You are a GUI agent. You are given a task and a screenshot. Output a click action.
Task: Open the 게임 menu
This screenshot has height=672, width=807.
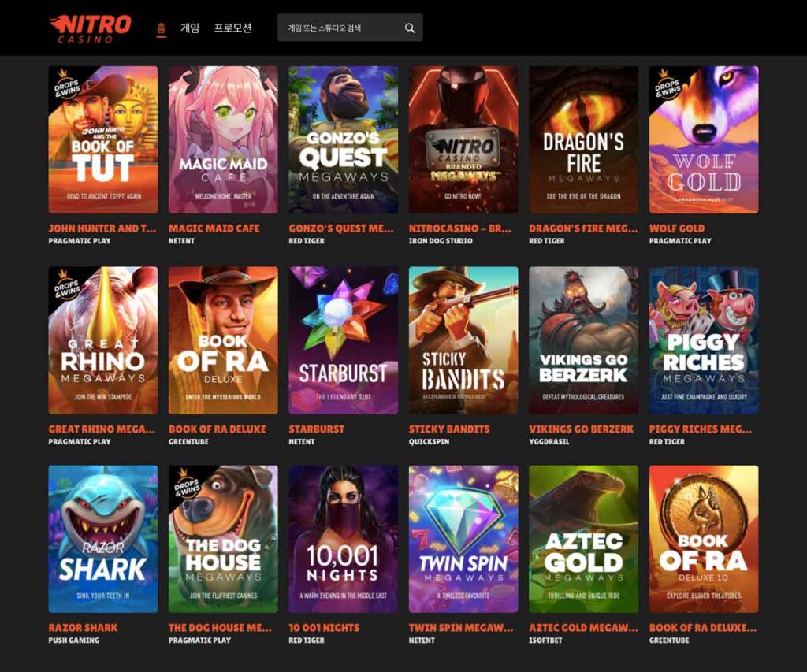(189, 28)
